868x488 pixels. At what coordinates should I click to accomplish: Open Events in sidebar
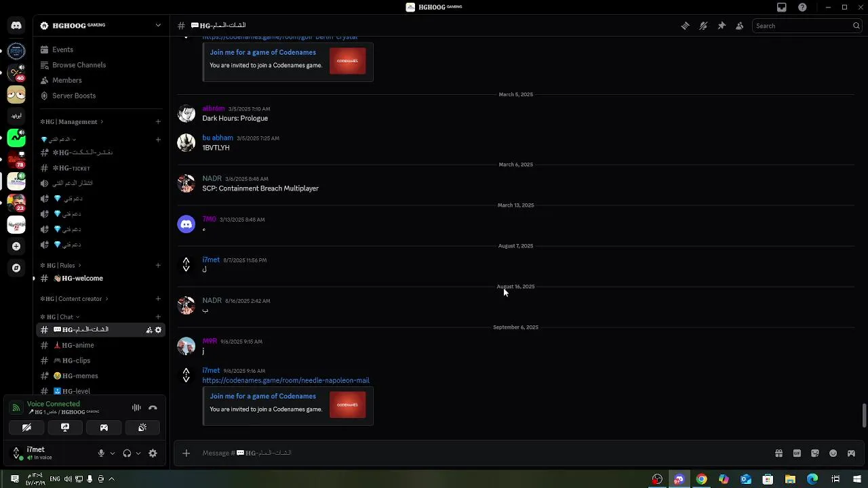(100, 49)
